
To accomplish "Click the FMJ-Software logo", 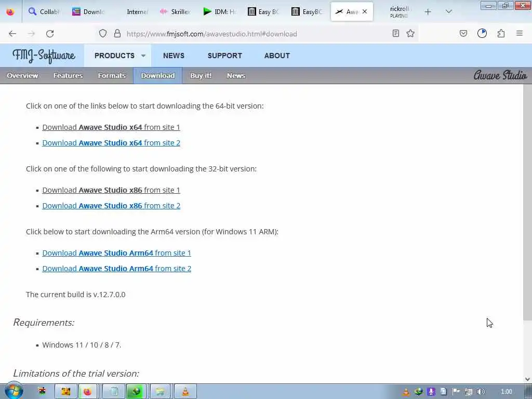I will coord(44,56).
